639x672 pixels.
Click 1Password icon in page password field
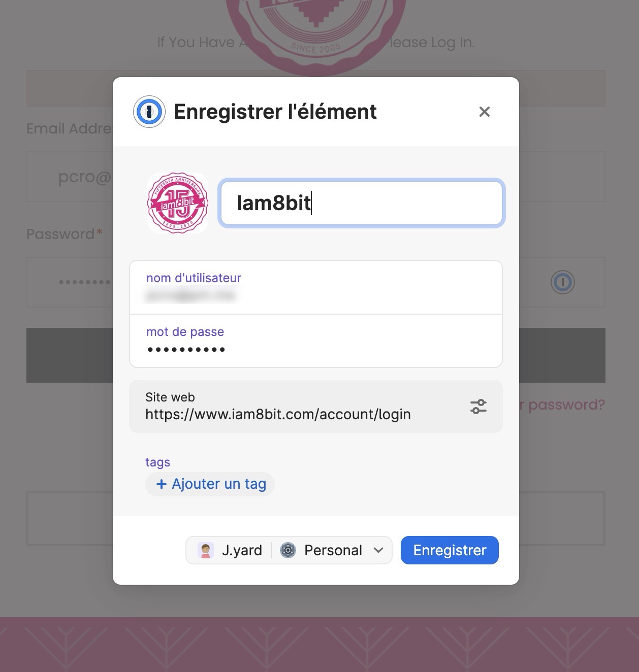coord(563,282)
